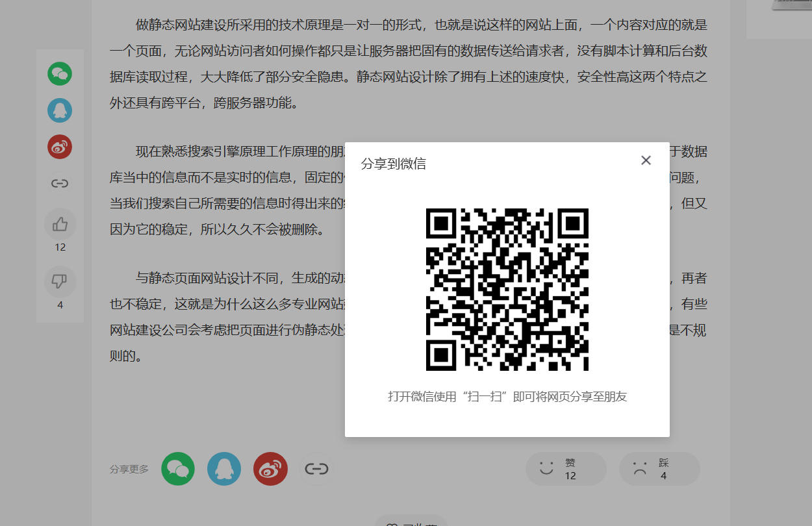Copy link using the icon beside 分享更多

click(316, 469)
